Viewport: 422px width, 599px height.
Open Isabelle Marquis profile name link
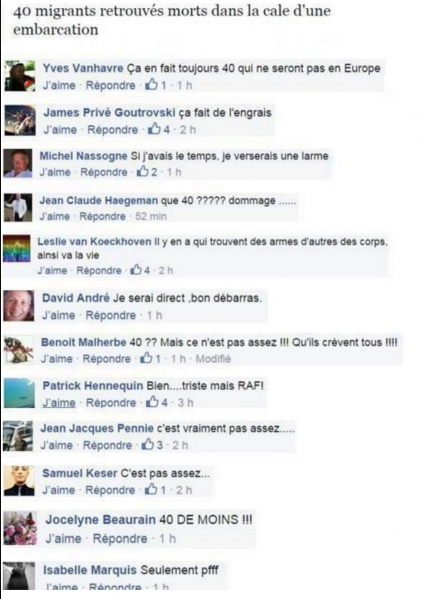click(x=90, y=570)
